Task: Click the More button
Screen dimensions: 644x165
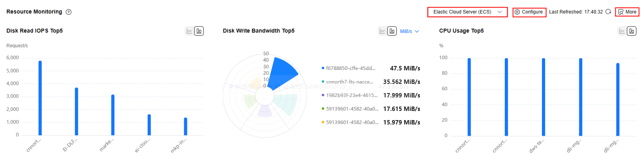Action: tap(627, 12)
